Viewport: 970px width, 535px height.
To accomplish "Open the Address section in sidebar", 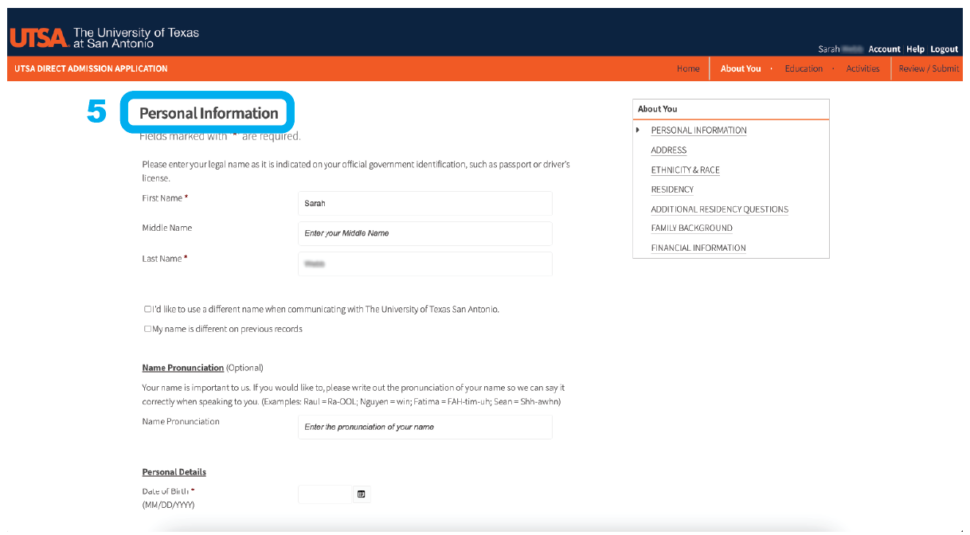I will [x=668, y=150].
